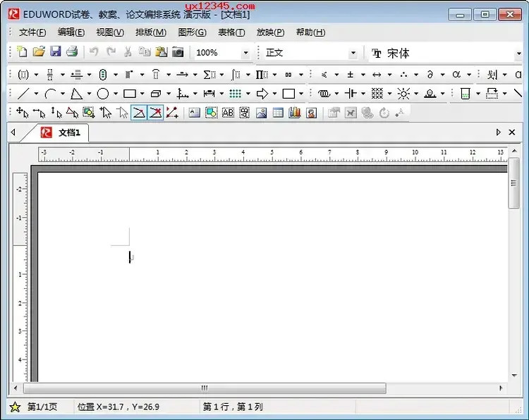The image size is (529, 420).
Task: Close the document tab with the X
Action: point(512,132)
